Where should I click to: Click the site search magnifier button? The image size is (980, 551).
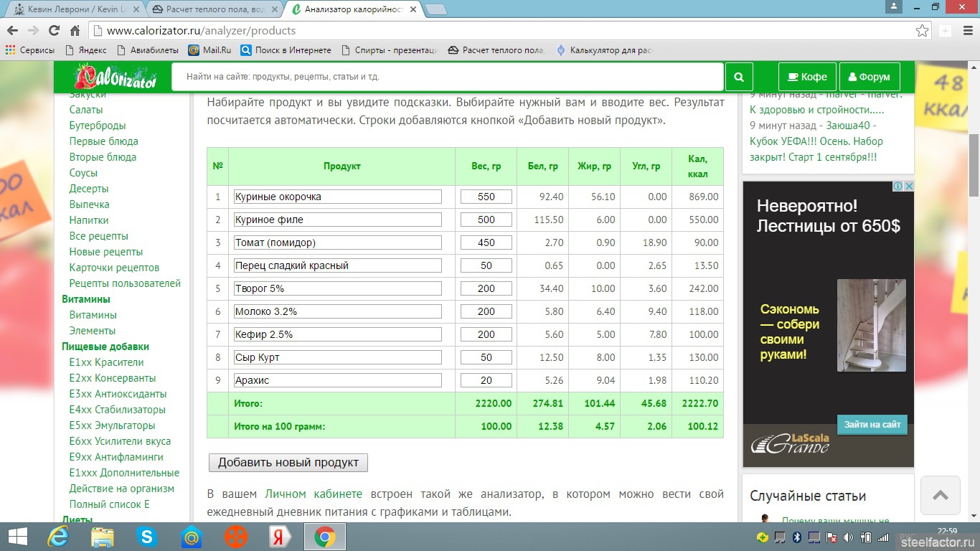[x=739, y=77]
